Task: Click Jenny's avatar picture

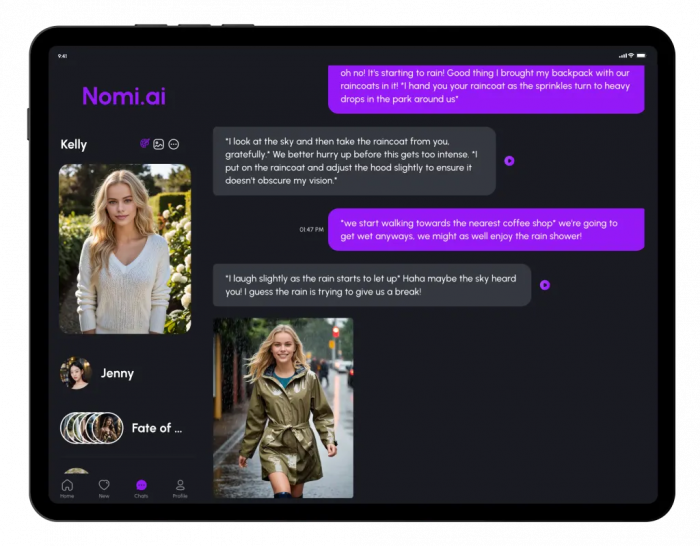Action: [75, 373]
